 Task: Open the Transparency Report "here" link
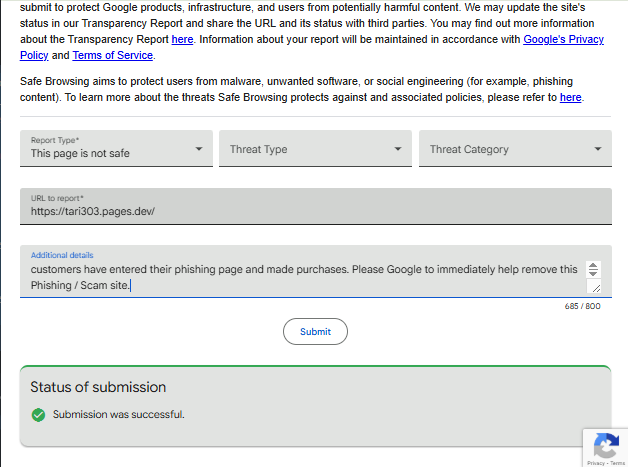182,39
